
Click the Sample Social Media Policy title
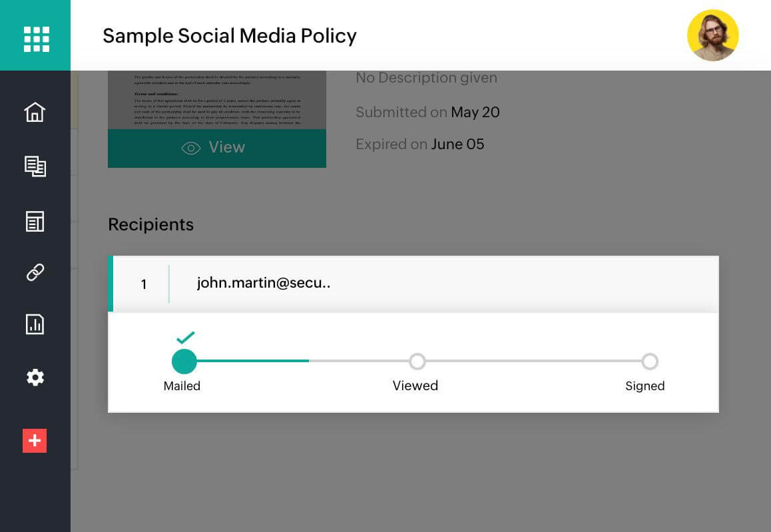(x=230, y=36)
